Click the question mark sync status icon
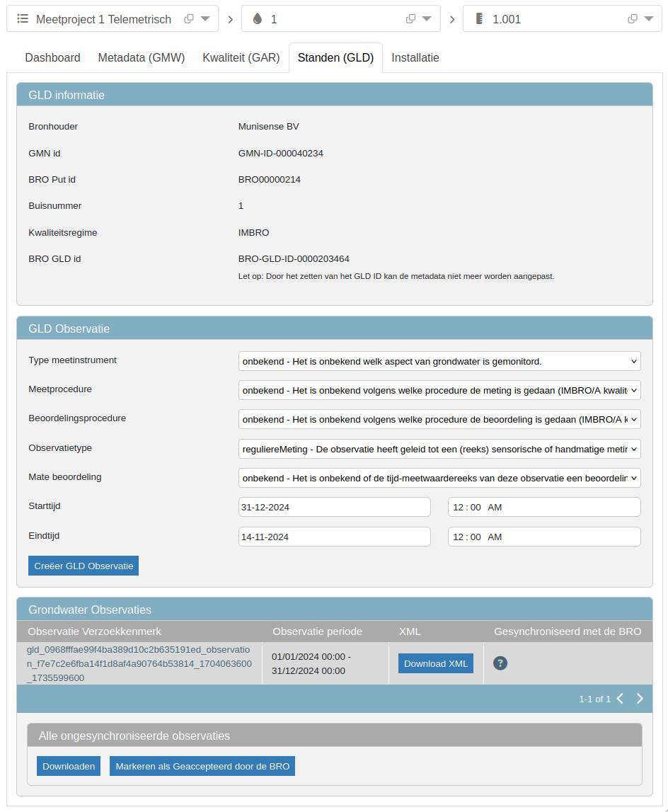 500,663
